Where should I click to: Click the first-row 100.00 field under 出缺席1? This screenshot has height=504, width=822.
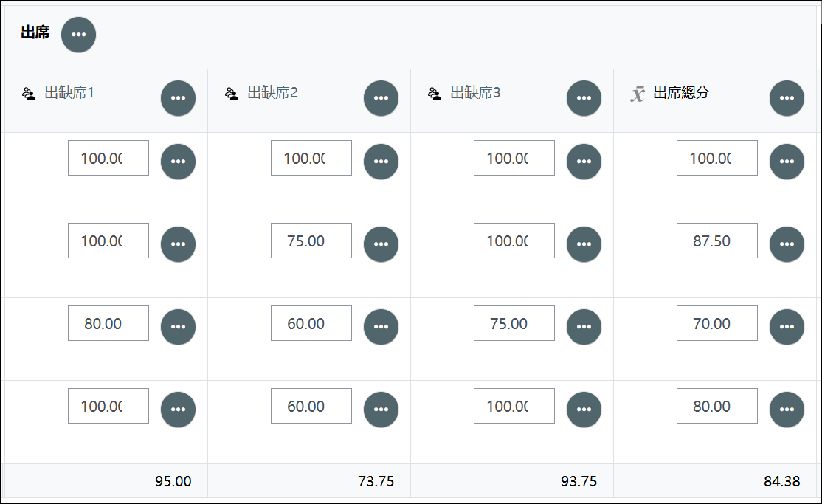(108, 158)
